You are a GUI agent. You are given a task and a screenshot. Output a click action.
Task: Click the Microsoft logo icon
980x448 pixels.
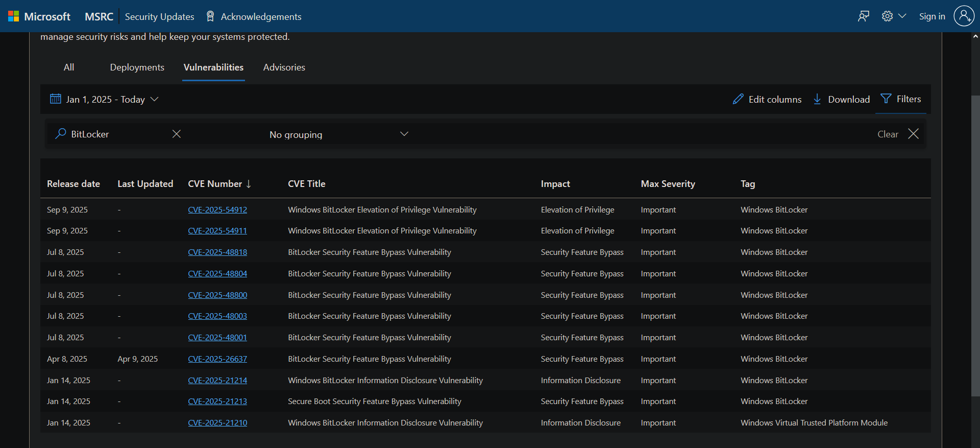(14, 16)
